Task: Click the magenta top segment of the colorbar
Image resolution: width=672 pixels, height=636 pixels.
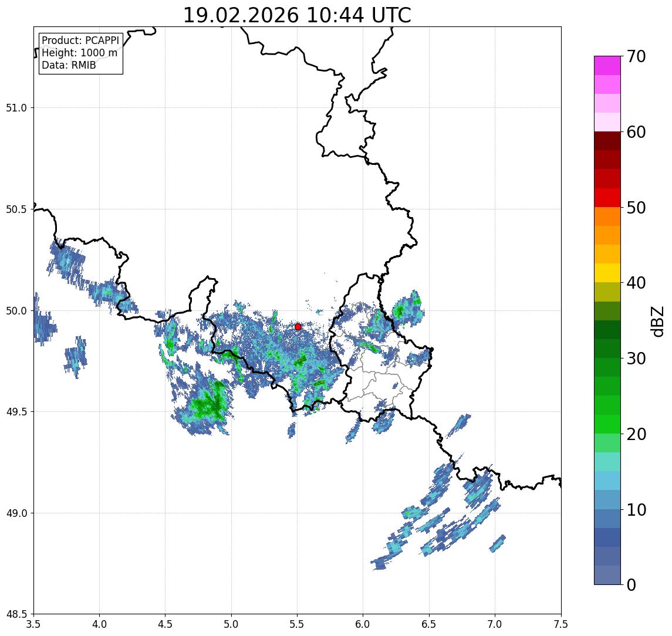Action: 607,66
